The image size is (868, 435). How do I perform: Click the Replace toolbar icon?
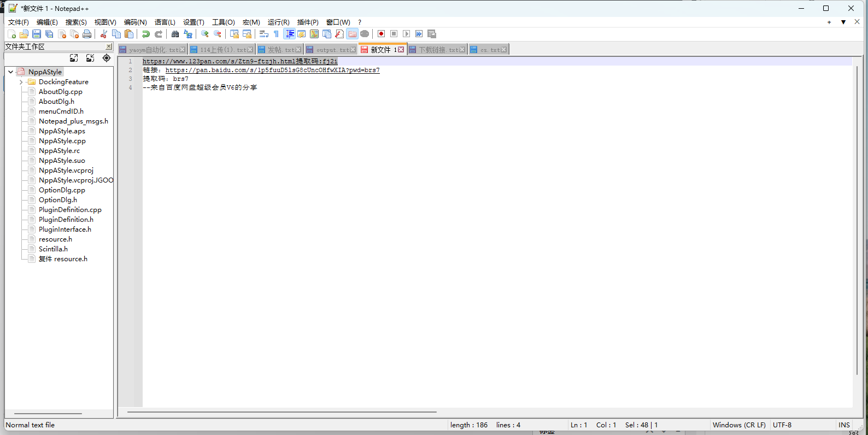coord(188,34)
